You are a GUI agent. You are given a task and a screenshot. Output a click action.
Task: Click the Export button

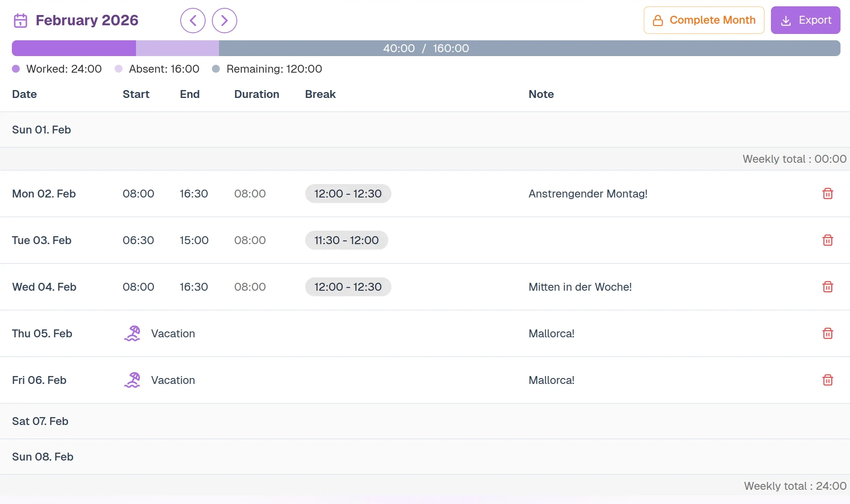pos(805,20)
